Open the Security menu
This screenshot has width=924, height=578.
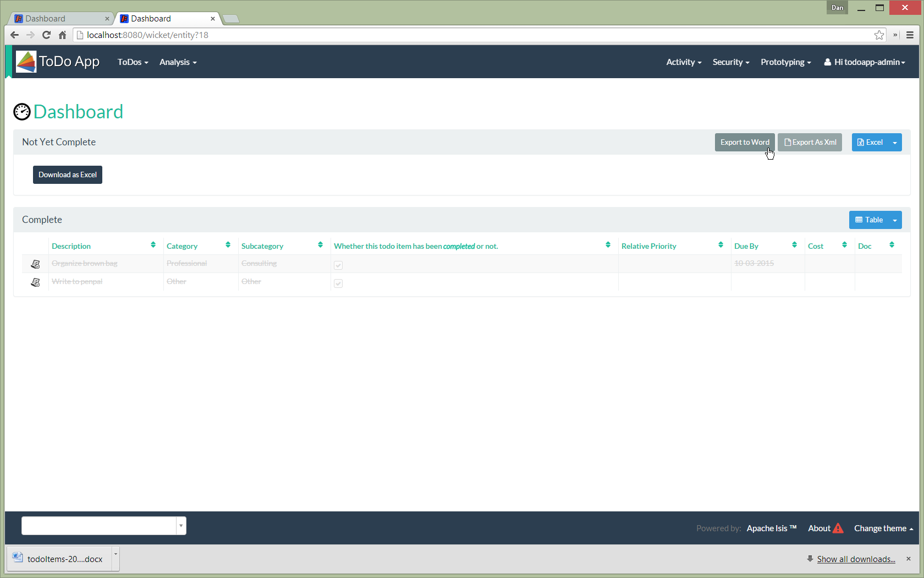[730, 62]
